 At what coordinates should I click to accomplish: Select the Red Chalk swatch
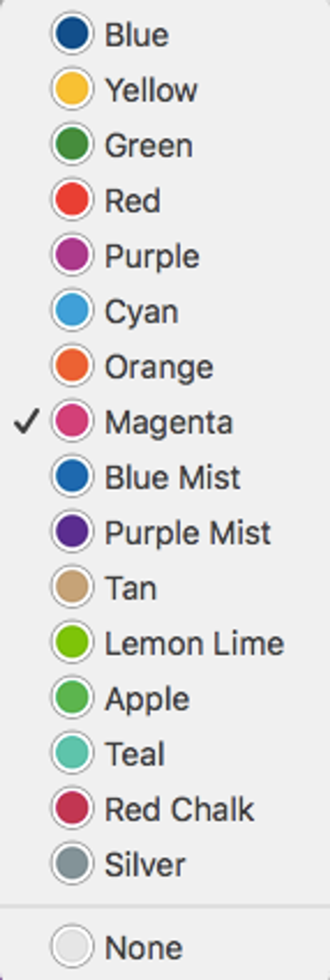pos(72,808)
